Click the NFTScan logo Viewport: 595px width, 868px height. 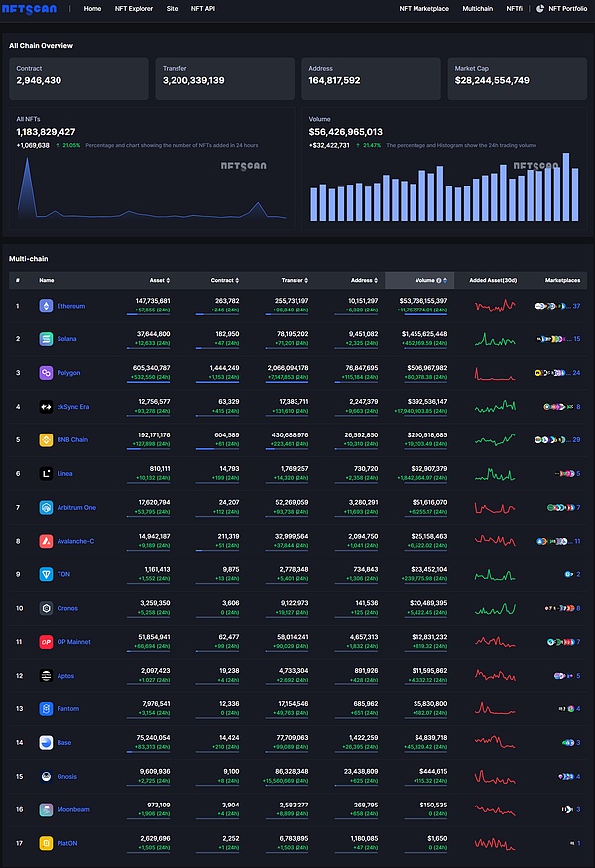(x=33, y=8)
